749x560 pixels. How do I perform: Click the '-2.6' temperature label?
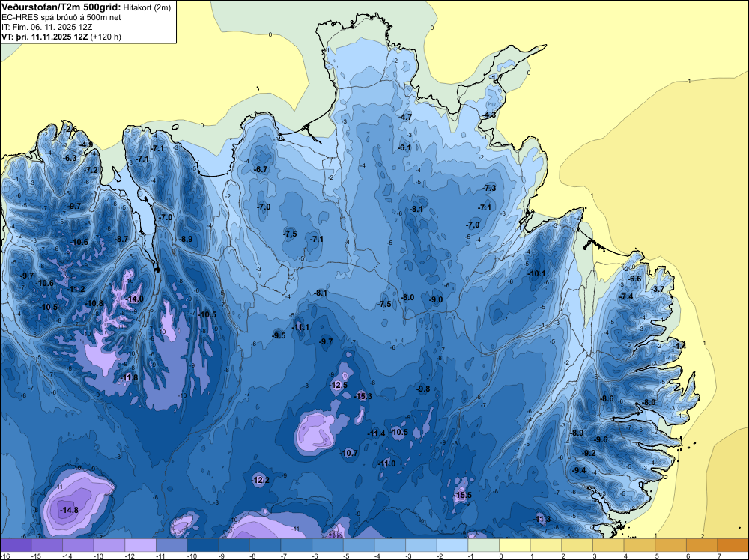pyautogui.click(x=70, y=129)
